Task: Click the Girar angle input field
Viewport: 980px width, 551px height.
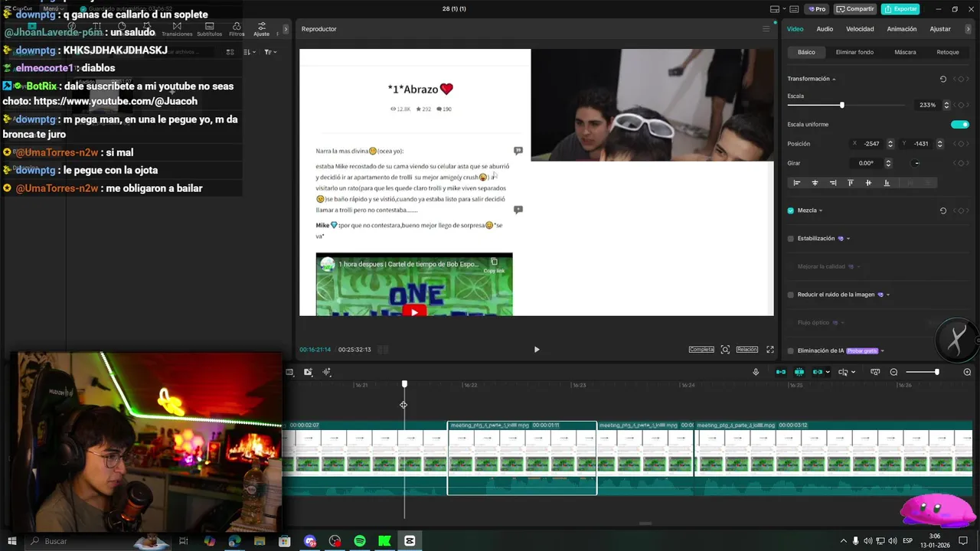Action: (866, 163)
